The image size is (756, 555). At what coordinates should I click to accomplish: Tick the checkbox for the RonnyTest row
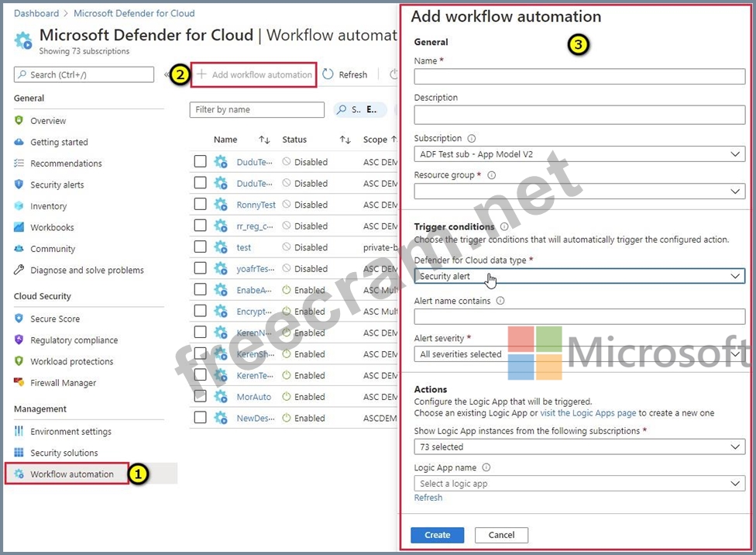(200, 204)
